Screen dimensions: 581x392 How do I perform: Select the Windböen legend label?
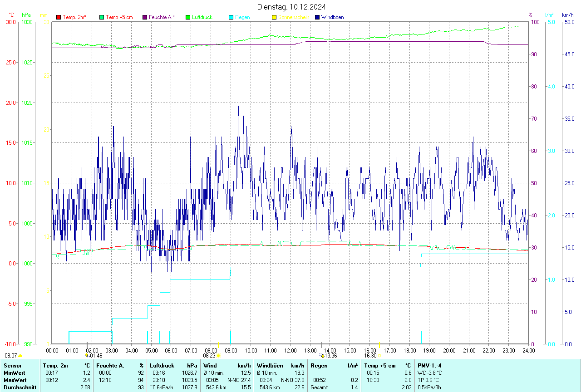click(x=332, y=17)
